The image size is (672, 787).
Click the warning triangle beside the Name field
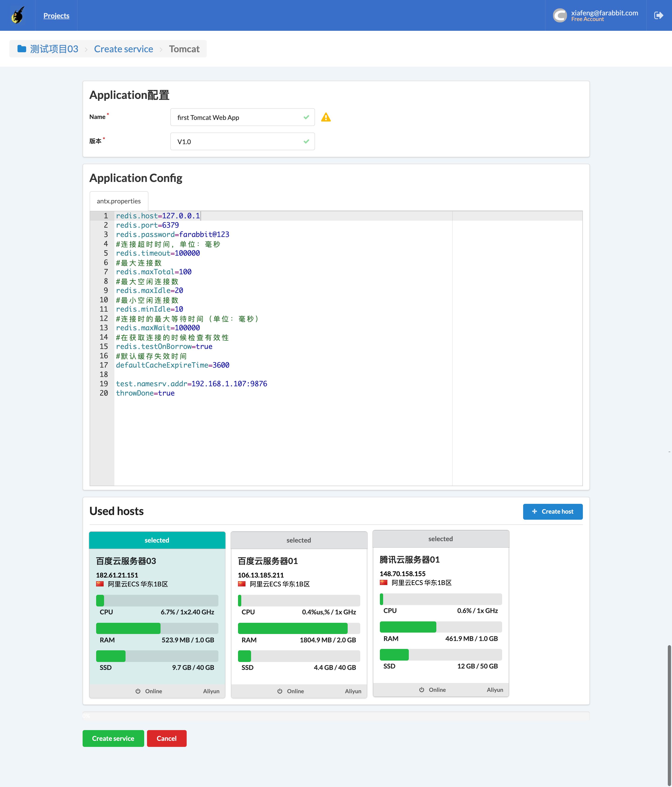pos(326,117)
